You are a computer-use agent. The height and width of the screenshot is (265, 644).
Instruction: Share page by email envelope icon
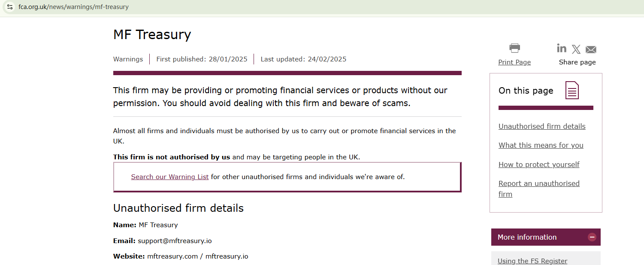[591, 49]
